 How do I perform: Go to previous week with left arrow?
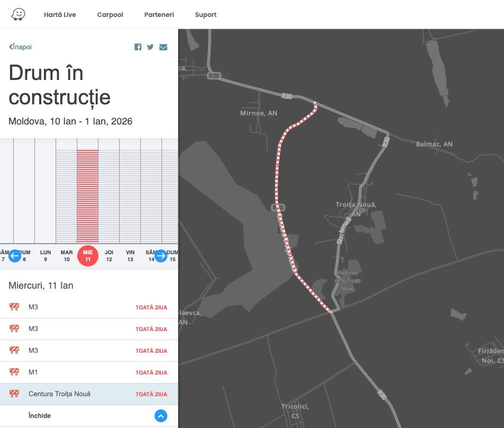click(x=15, y=256)
